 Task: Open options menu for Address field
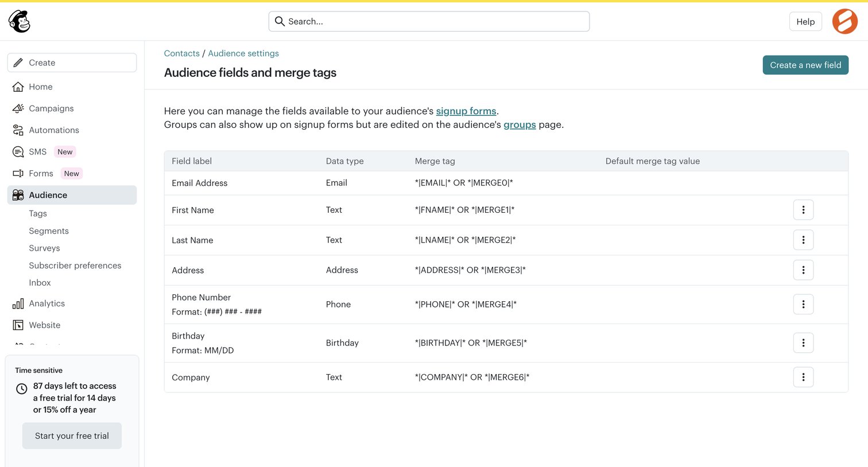pos(803,270)
